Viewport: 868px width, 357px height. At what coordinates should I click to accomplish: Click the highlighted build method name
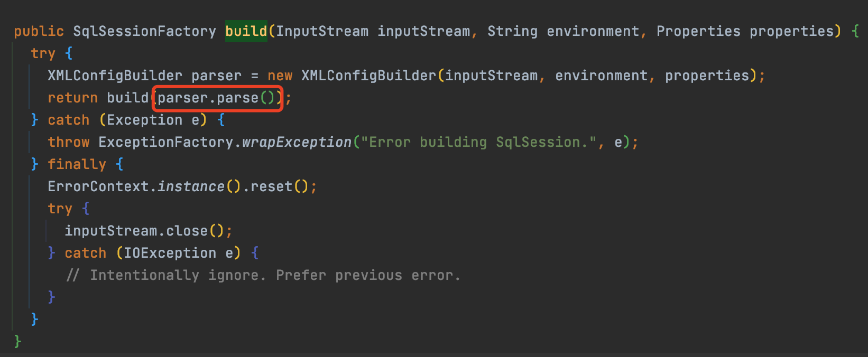click(x=246, y=31)
